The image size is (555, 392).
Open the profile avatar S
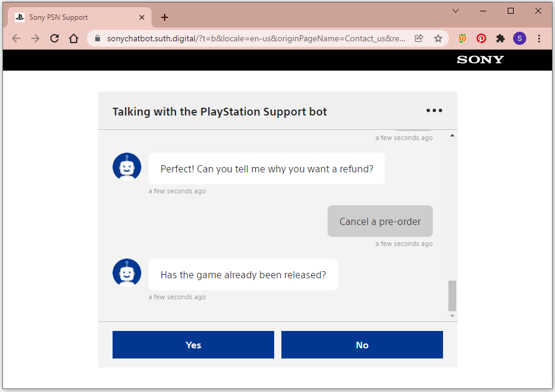click(520, 38)
